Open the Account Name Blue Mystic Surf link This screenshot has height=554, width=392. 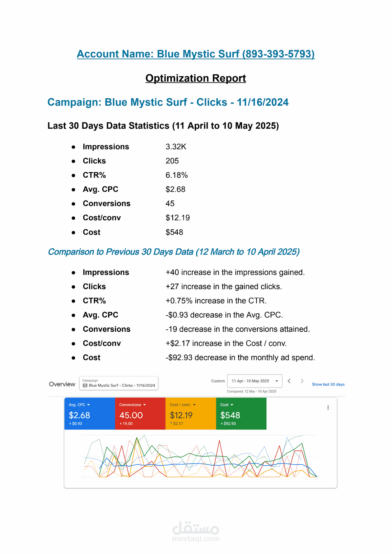(x=196, y=54)
